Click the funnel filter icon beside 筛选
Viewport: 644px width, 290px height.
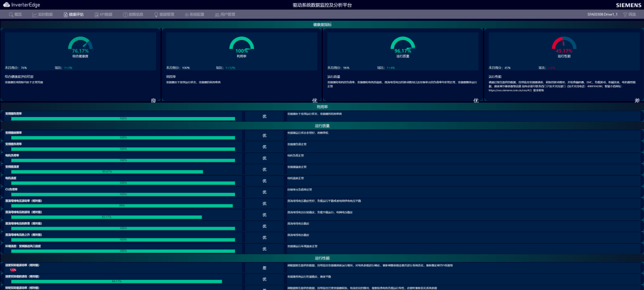[625, 14]
